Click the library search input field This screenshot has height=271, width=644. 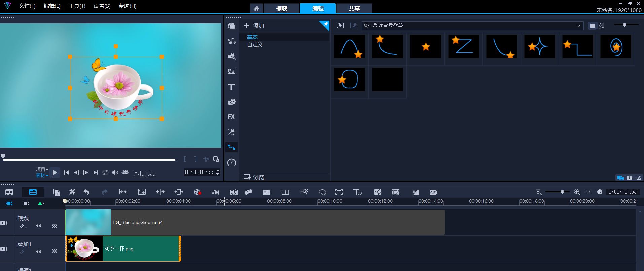(473, 25)
